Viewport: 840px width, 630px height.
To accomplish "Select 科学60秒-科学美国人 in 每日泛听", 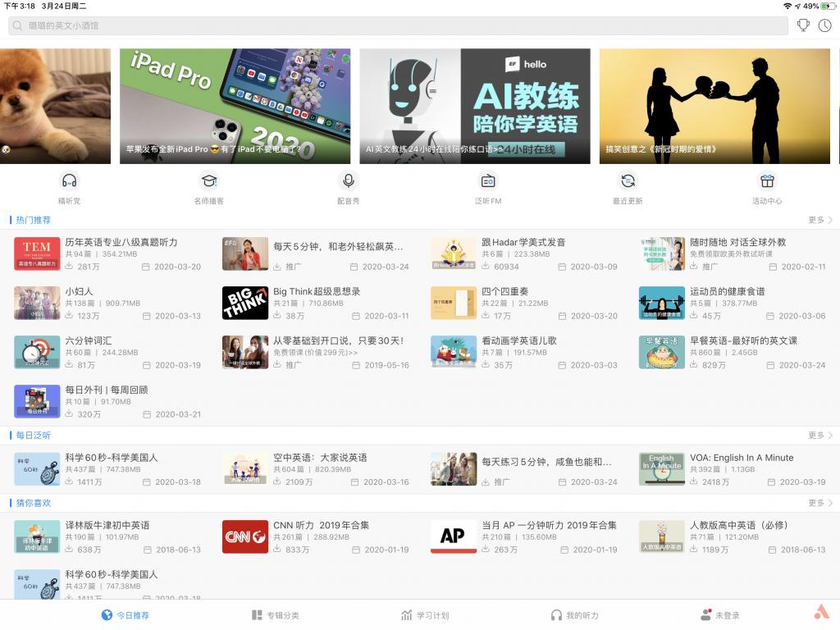I will point(112,458).
